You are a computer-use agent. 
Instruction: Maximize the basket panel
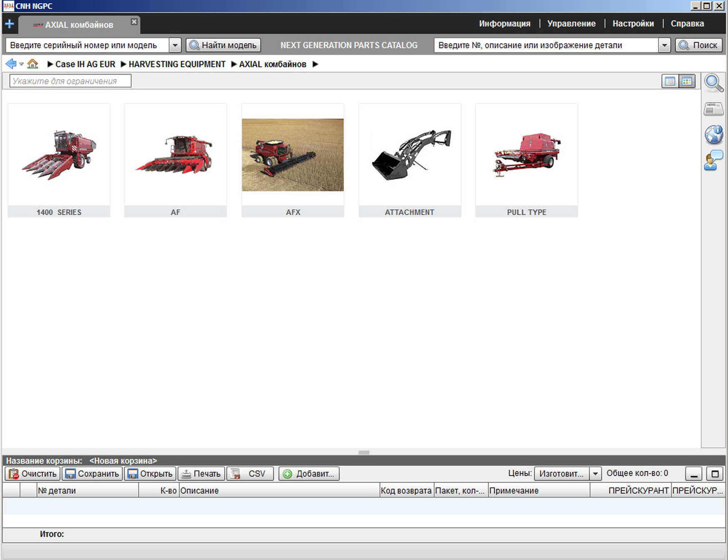(x=715, y=474)
